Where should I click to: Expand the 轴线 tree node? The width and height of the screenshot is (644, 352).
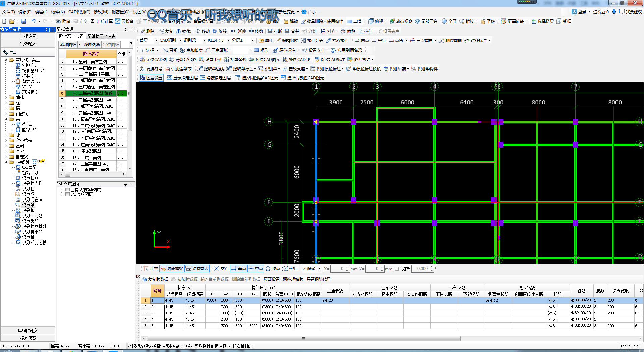pyautogui.click(x=6, y=98)
